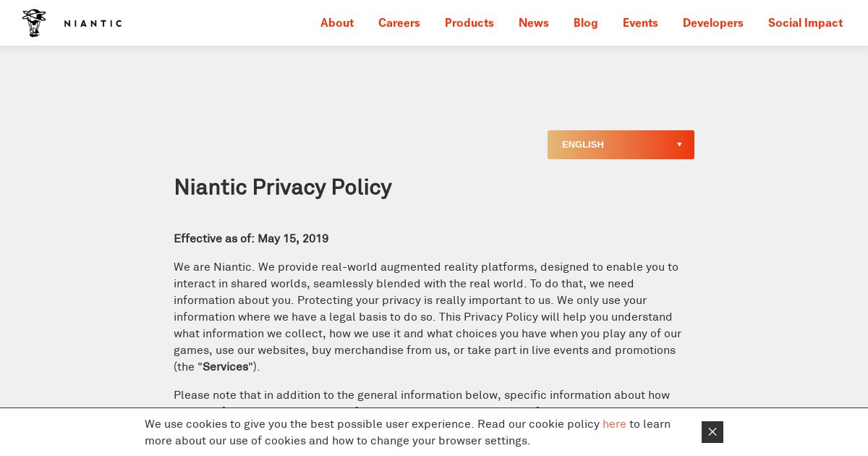The image size is (868, 456).
Task: Open the About menu item
Action: (x=337, y=23)
